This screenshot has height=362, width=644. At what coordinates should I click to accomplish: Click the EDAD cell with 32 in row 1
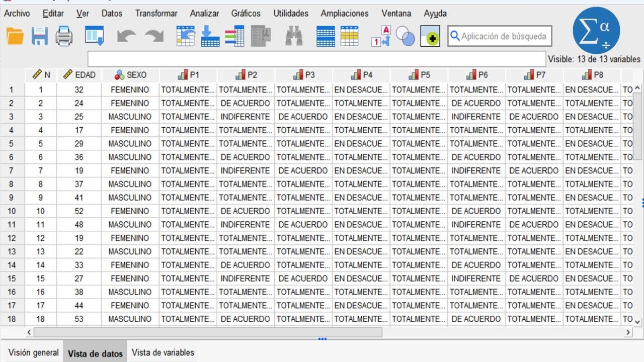[x=79, y=90]
